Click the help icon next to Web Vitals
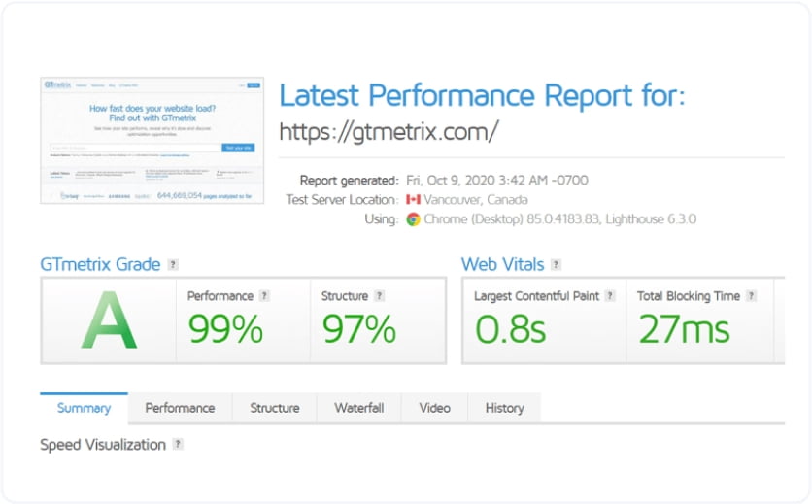Image resolution: width=812 pixels, height=504 pixels. point(556,265)
